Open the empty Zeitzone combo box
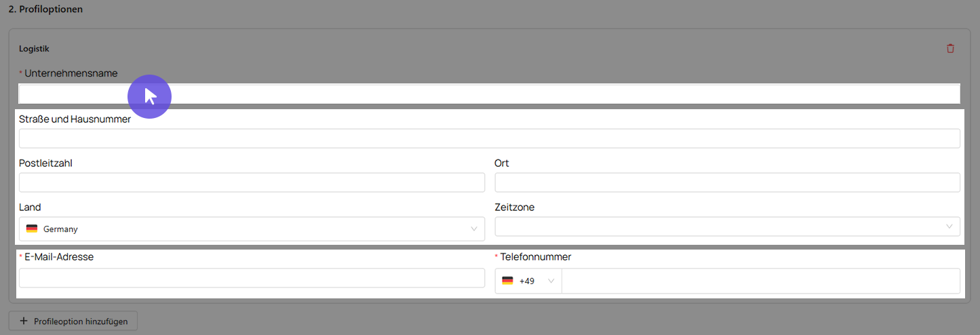Screen dimensions: 980x335 727,226
